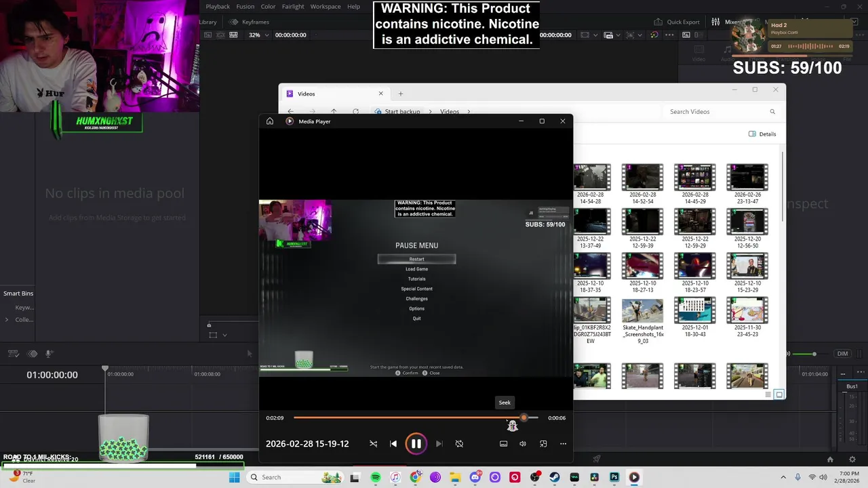This screenshot has width=868, height=488.
Task: Click Start backup in the address bar
Action: [x=402, y=112]
